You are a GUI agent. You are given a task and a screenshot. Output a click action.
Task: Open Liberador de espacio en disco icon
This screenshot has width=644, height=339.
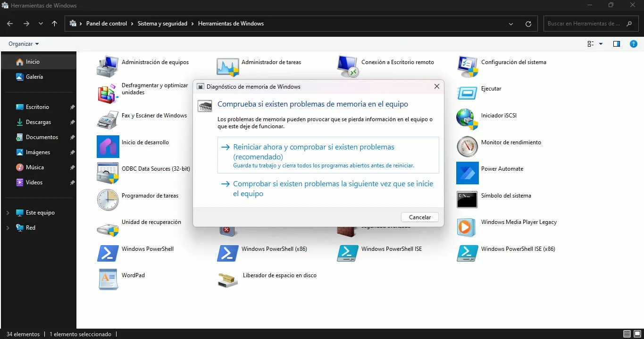click(227, 280)
